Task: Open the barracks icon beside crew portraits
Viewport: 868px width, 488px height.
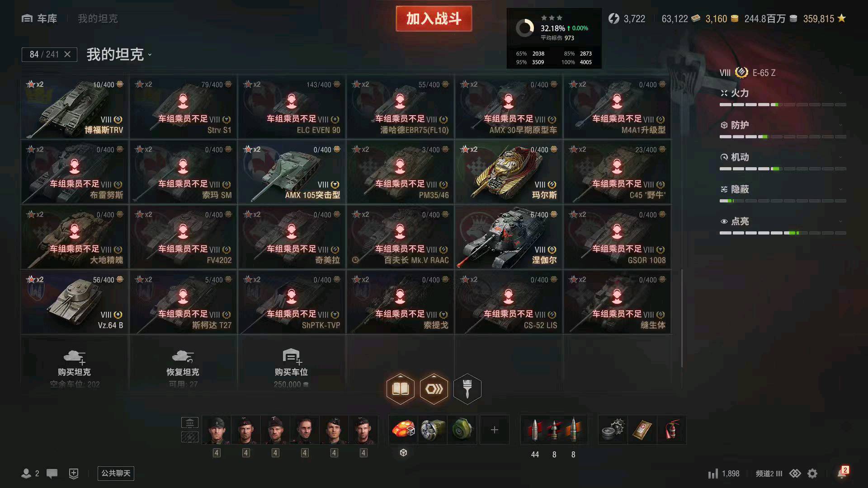Action: pyautogui.click(x=190, y=422)
